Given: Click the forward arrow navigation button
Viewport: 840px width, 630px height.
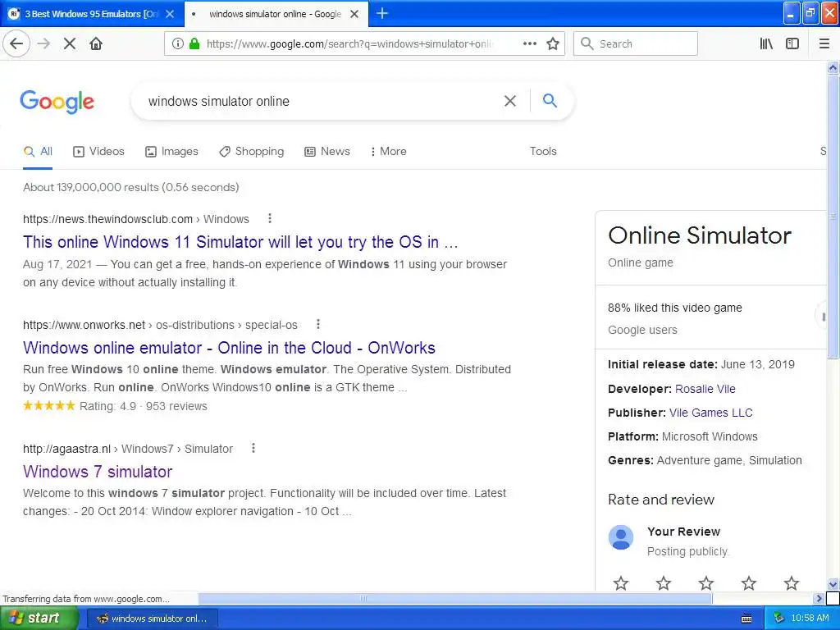Looking at the screenshot, I should pyautogui.click(x=44, y=44).
